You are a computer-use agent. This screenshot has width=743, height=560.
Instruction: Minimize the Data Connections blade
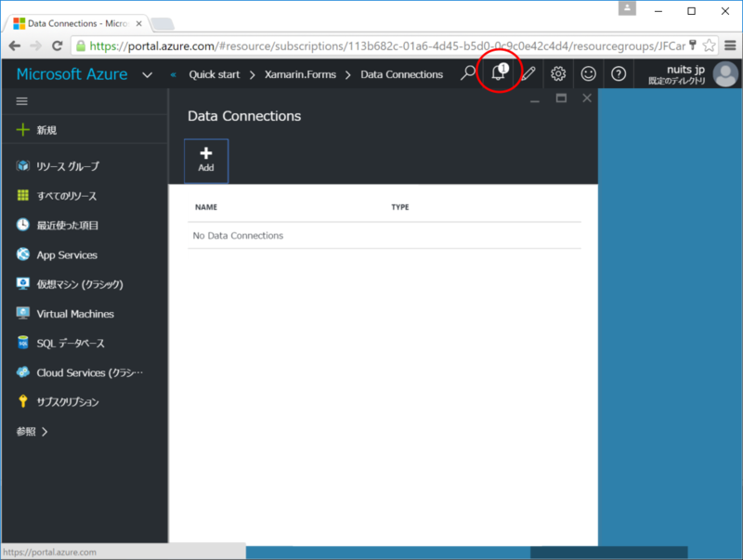pos(535,99)
